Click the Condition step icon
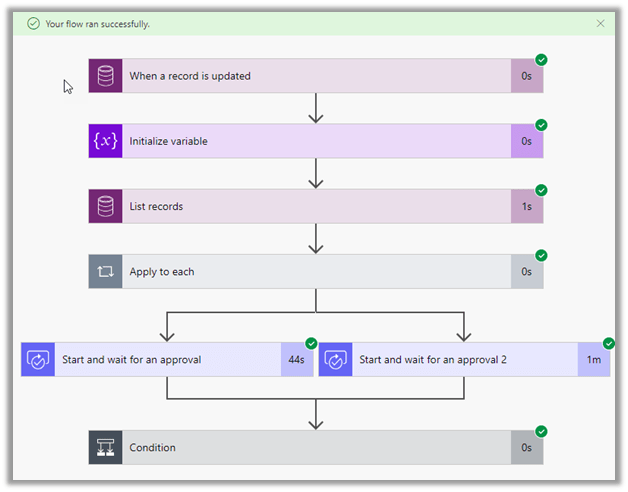Image resolution: width=628 pixels, height=492 pixels. coord(105,448)
